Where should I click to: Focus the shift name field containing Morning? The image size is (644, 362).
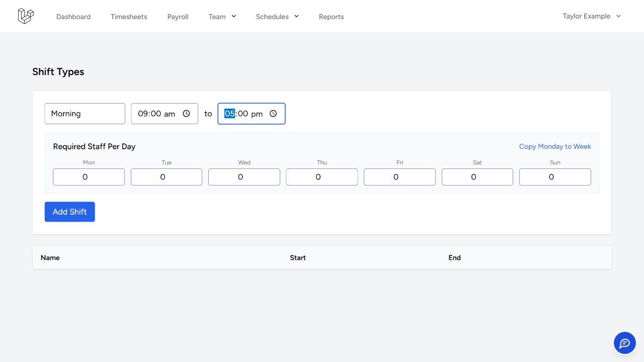coord(85,114)
